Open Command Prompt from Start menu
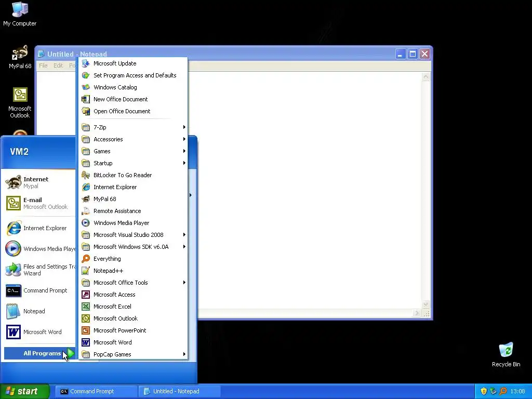The height and width of the screenshot is (399, 532). [x=39, y=291]
